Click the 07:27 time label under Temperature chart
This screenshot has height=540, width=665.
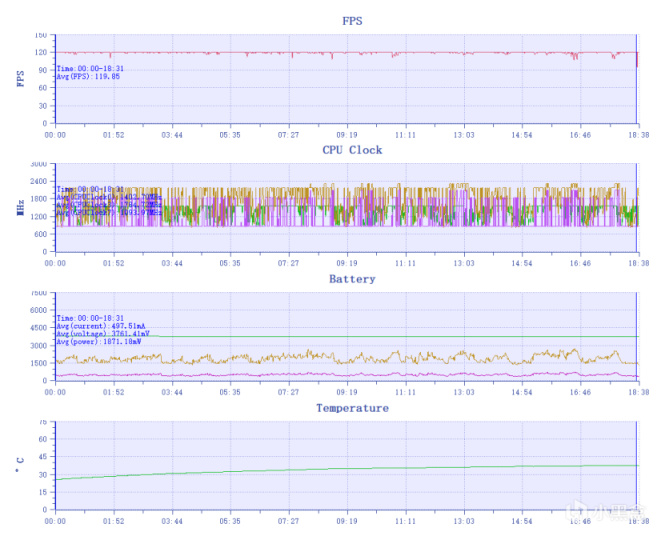[288, 521]
